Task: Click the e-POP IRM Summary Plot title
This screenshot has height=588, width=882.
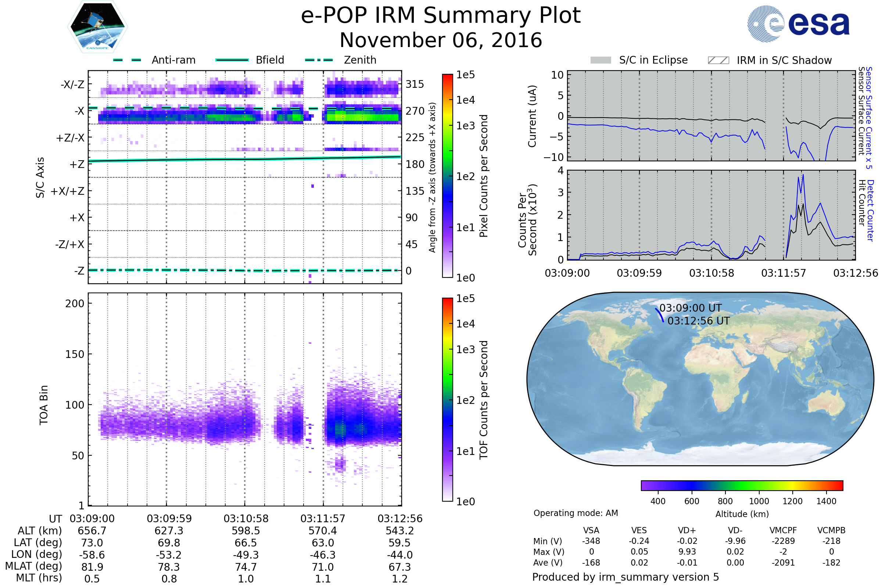Action: click(x=441, y=16)
